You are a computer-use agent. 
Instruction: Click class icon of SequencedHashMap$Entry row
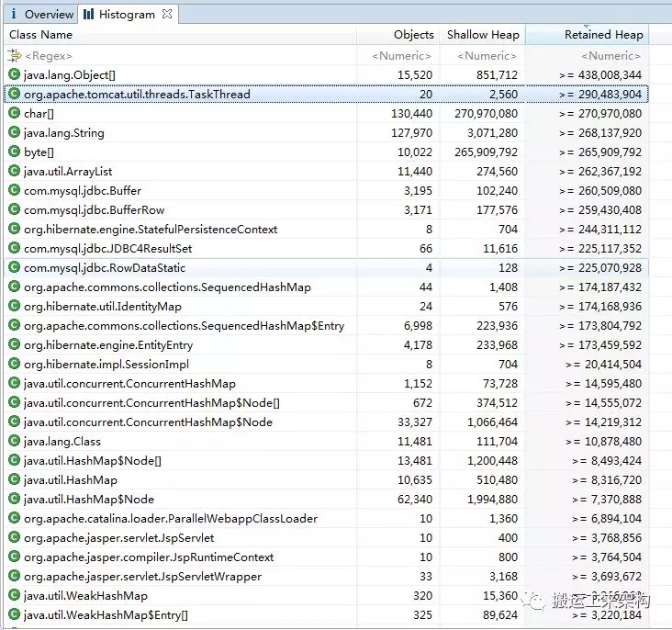point(14,325)
